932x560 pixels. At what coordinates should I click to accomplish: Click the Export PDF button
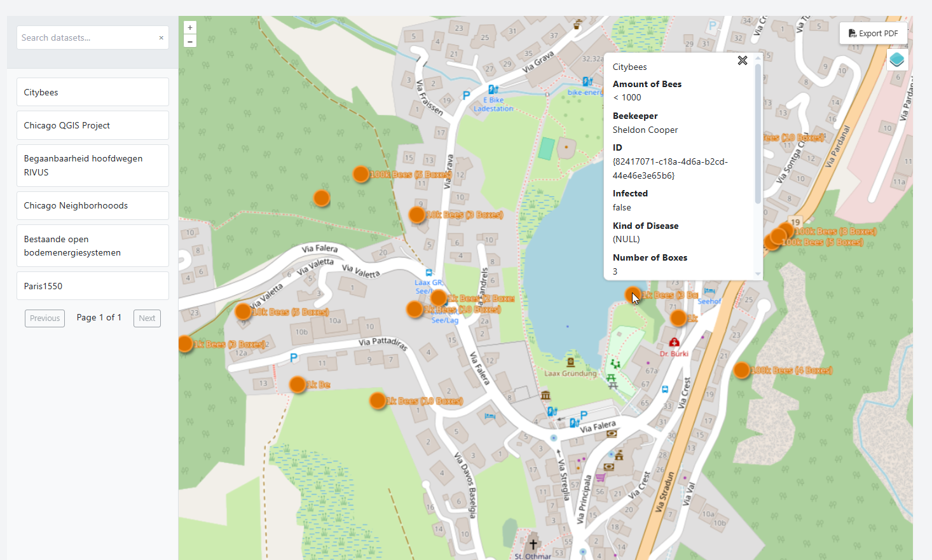873,34
